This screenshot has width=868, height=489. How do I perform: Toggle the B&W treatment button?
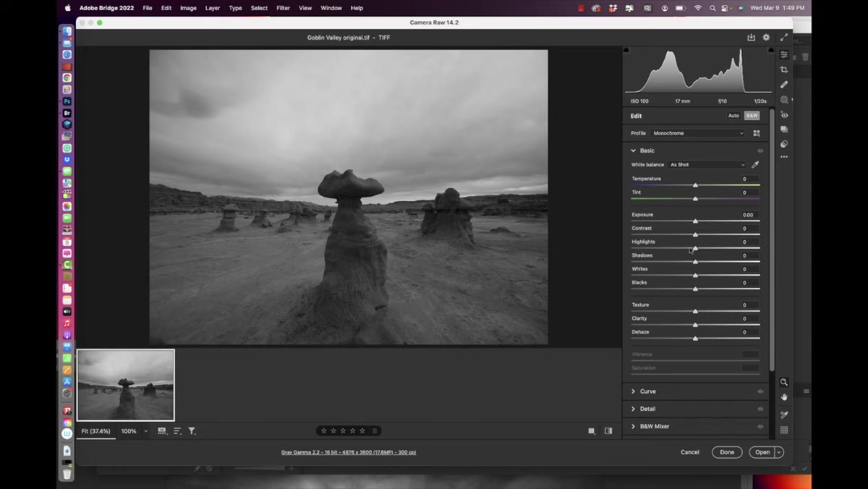coord(752,116)
